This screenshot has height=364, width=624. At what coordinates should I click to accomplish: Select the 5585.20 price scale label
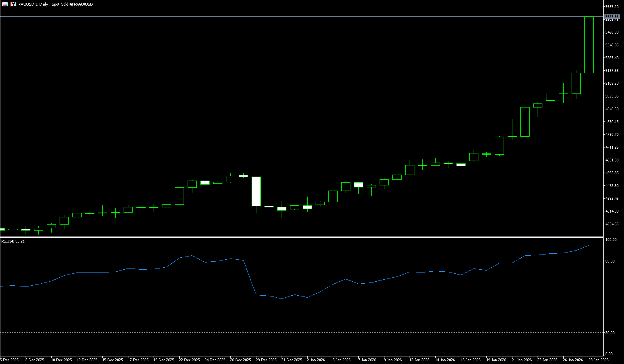pyautogui.click(x=612, y=7)
